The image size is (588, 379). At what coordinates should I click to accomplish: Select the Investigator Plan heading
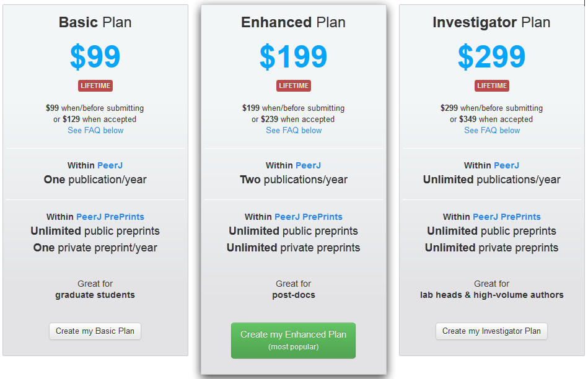pos(492,23)
